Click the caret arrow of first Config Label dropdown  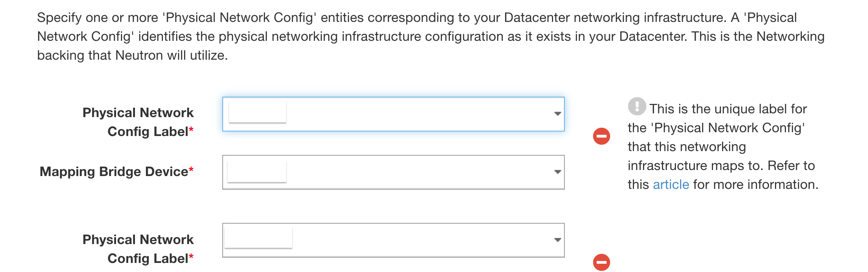558,114
